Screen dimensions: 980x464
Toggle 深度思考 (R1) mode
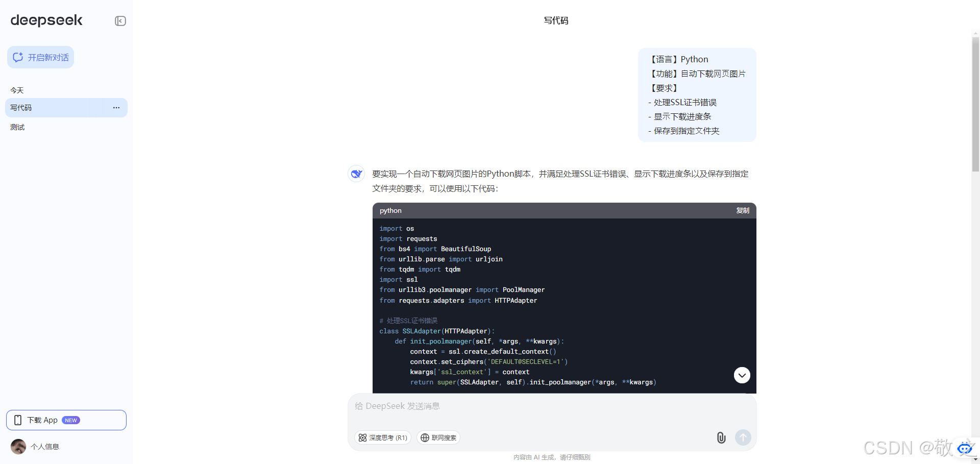pyautogui.click(x=383, y=437)
